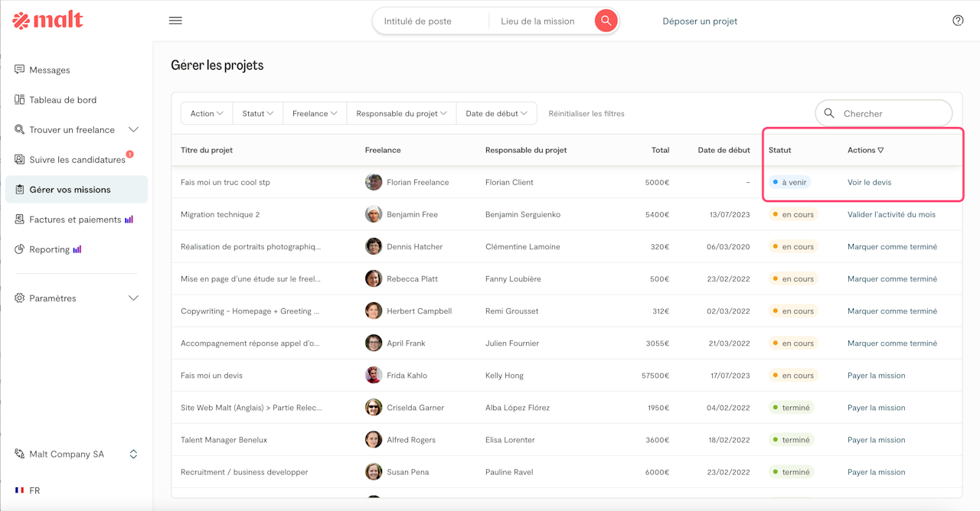
Task: Expand the Trouver un freelance menu
Action: click(133, 130)
